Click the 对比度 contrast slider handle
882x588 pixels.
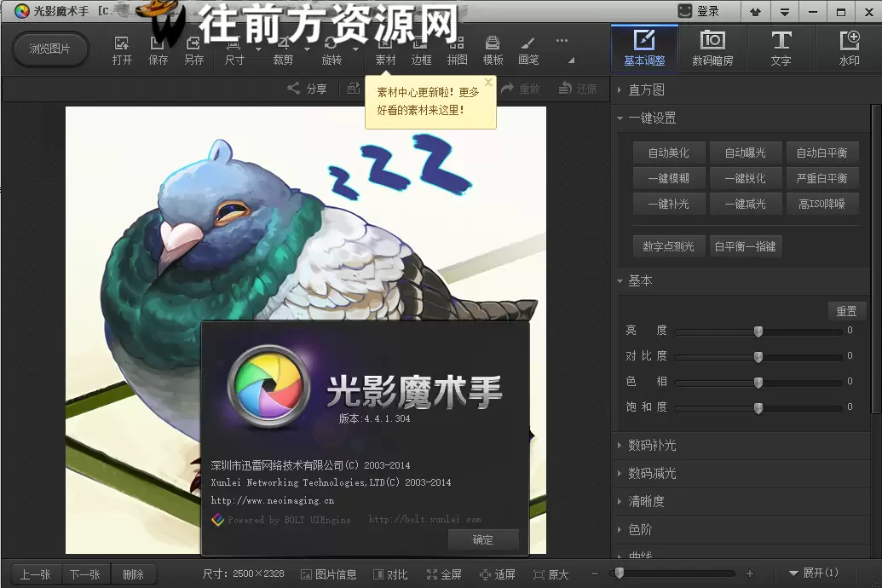click(x=758, y=357)
